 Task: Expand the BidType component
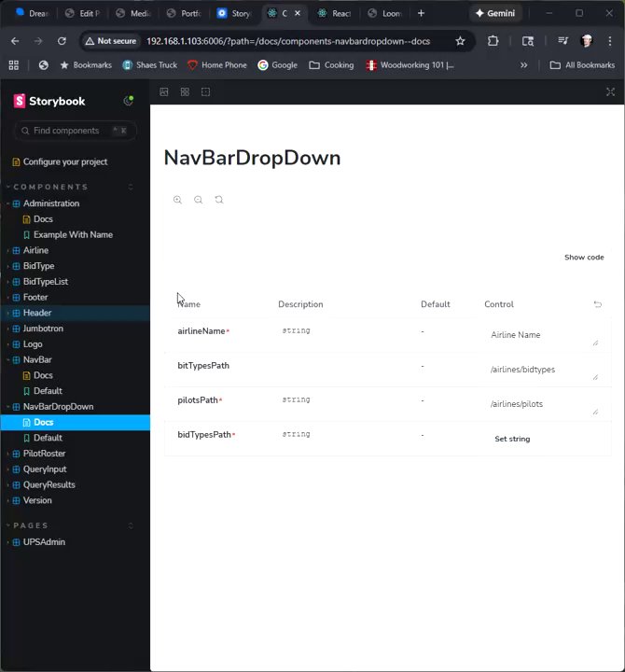coord(39,266)
